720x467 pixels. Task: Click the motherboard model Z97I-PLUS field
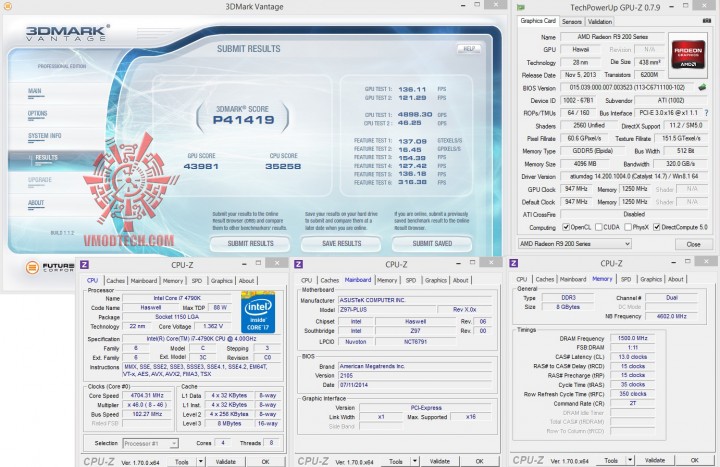pyautogui.click(x=387, y=309)
